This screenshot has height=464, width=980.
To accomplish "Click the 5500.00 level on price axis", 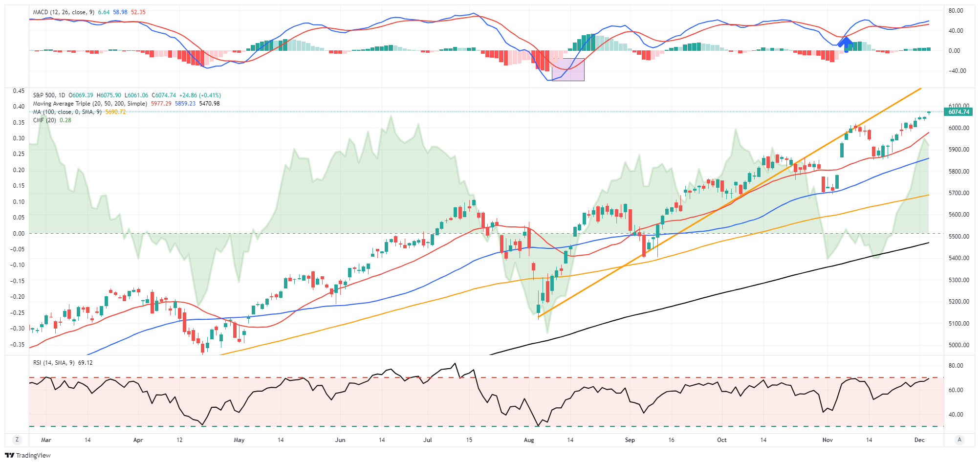I will tap(959, 237).
